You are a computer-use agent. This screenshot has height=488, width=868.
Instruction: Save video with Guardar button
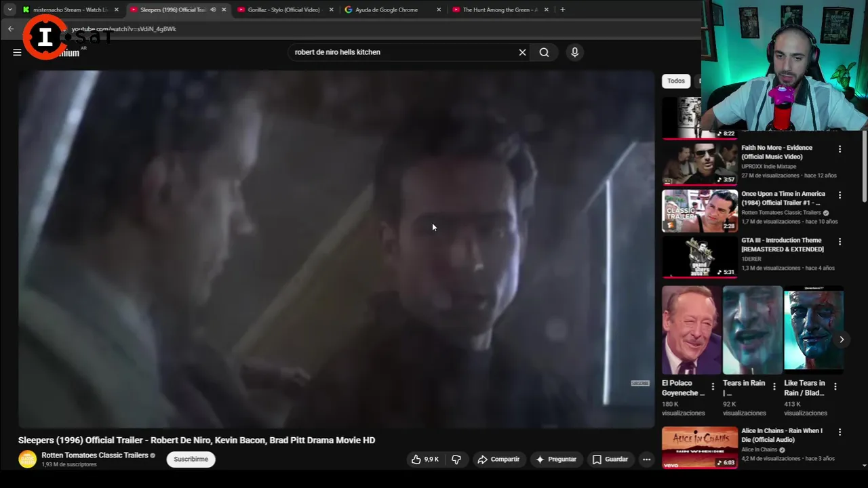(610, 459)
